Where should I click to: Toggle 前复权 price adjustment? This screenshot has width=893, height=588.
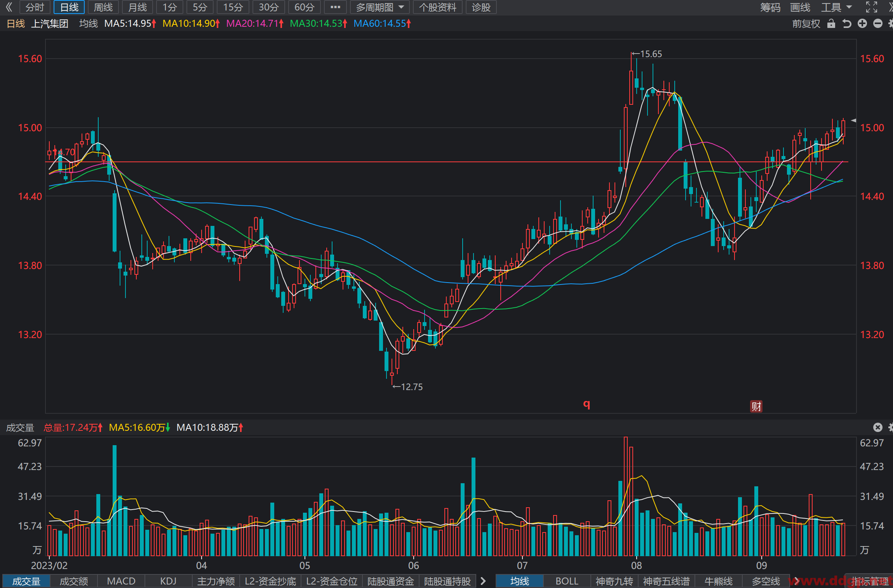[806, 24]
